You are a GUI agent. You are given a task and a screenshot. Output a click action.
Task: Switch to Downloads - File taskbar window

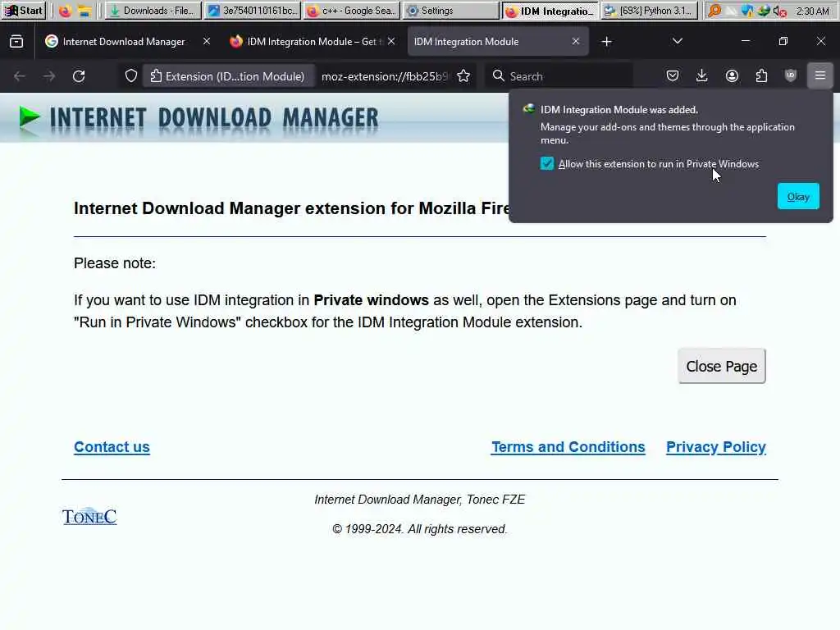[153, 11]
